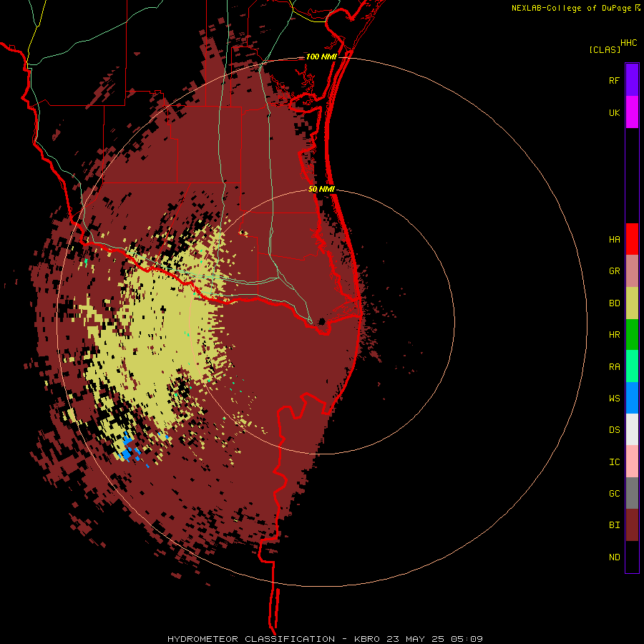Select the GR pink legend color
644x644 pixels.
click(x=632, y=271)
